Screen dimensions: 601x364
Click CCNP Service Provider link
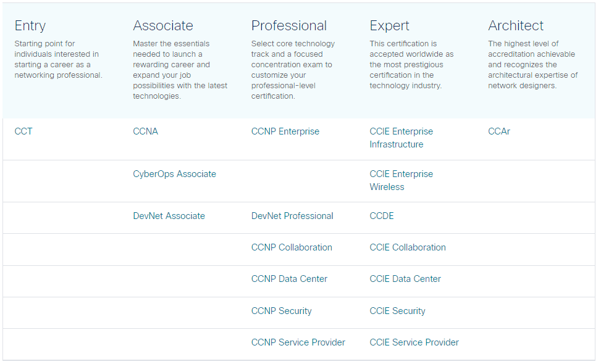(298, 342)
